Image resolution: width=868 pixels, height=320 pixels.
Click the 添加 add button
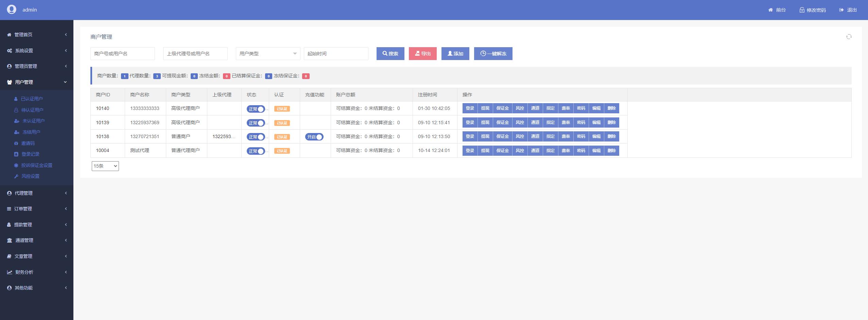[455, 54]
